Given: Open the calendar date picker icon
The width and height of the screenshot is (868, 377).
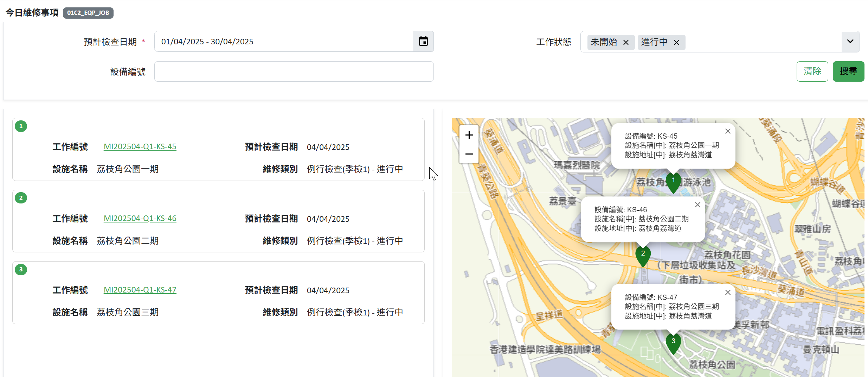Looking at the screenshot, I should coord(423,42).
